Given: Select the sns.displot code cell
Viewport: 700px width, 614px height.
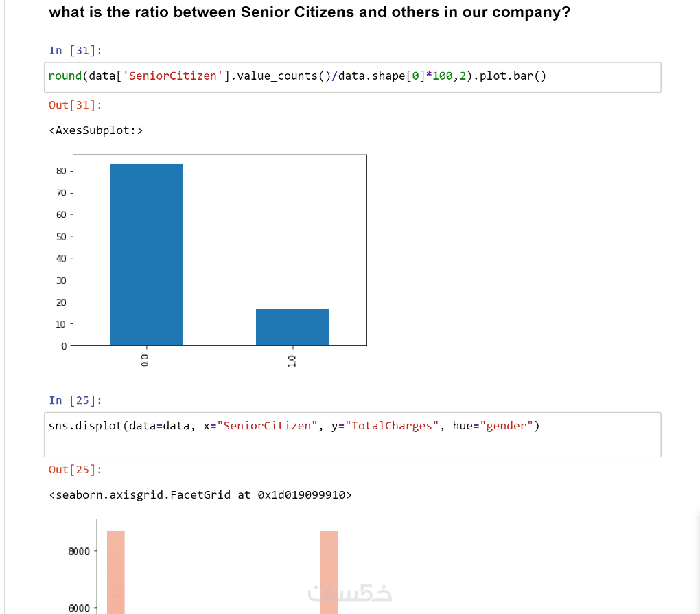Looking at the screenshot, I should point(352,434).
